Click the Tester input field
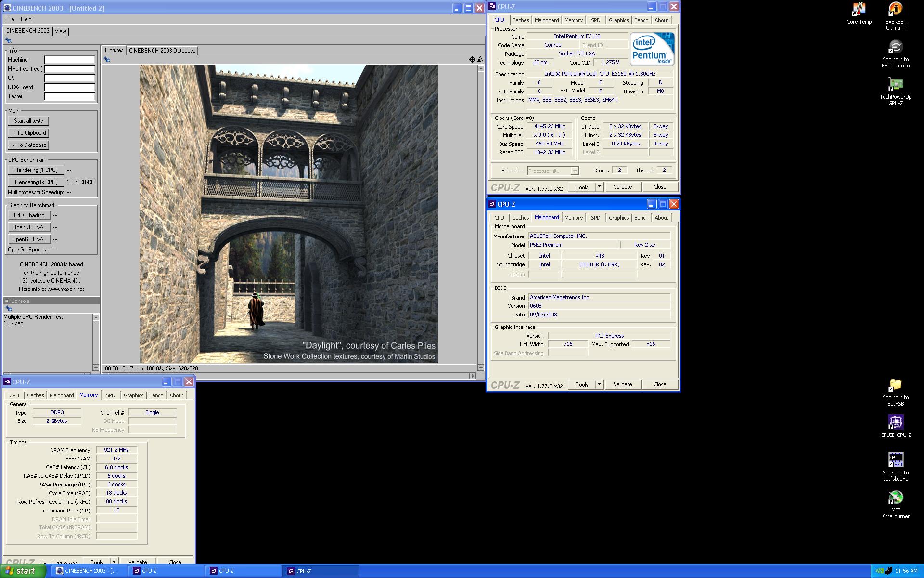 (x=70, y=96)
